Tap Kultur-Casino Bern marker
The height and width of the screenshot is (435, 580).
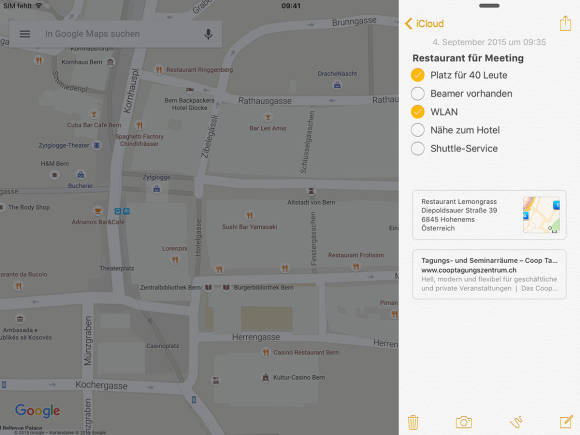[x=265, y=378]
